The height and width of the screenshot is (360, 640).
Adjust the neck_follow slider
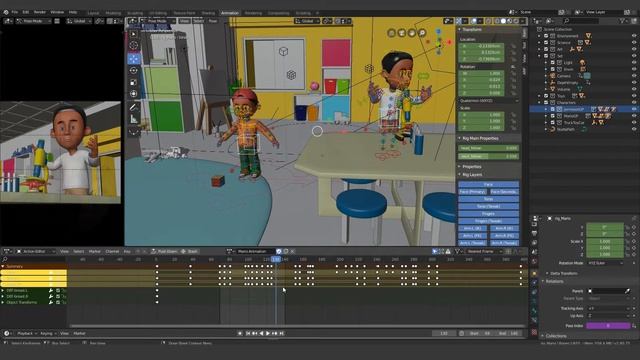(x=489, y=156)
